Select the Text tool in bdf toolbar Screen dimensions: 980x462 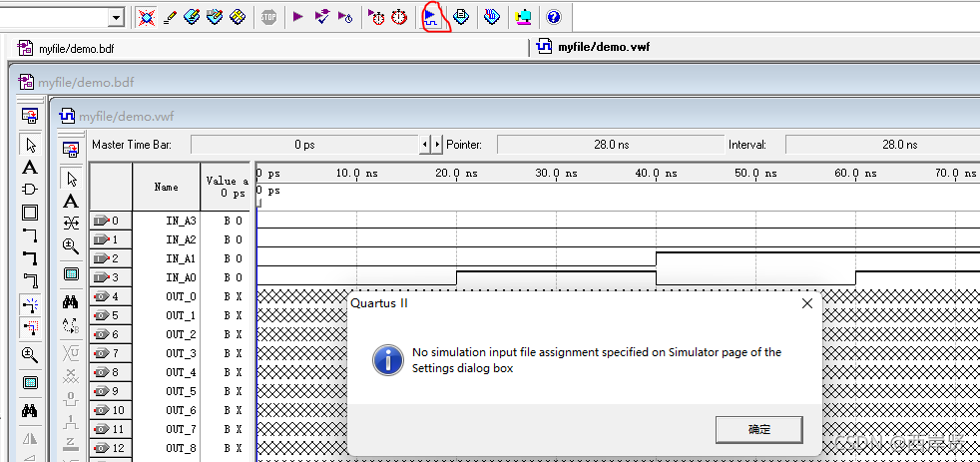[29, 168]
